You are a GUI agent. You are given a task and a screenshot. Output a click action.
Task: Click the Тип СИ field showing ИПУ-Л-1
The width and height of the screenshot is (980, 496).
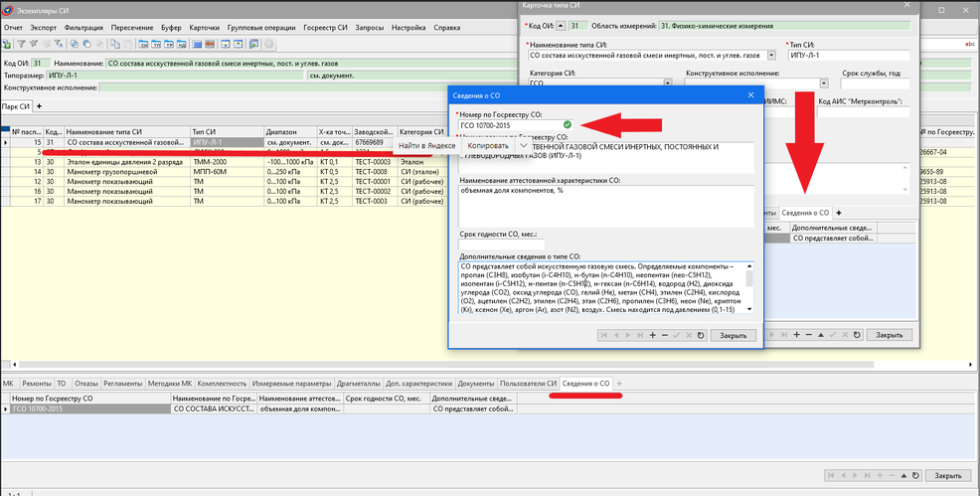pyautogui.click(x=848, y=56)
